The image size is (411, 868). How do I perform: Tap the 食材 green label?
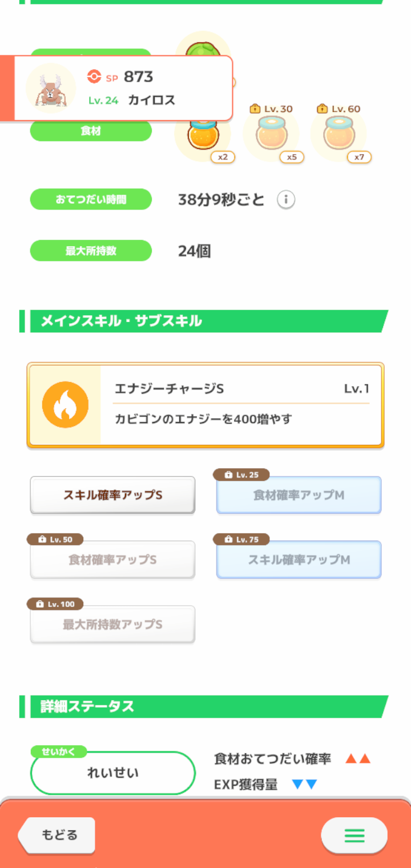point(91,131)
